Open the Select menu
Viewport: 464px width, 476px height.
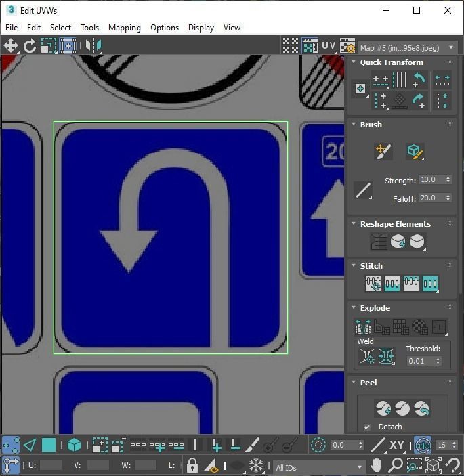[60, 28]
